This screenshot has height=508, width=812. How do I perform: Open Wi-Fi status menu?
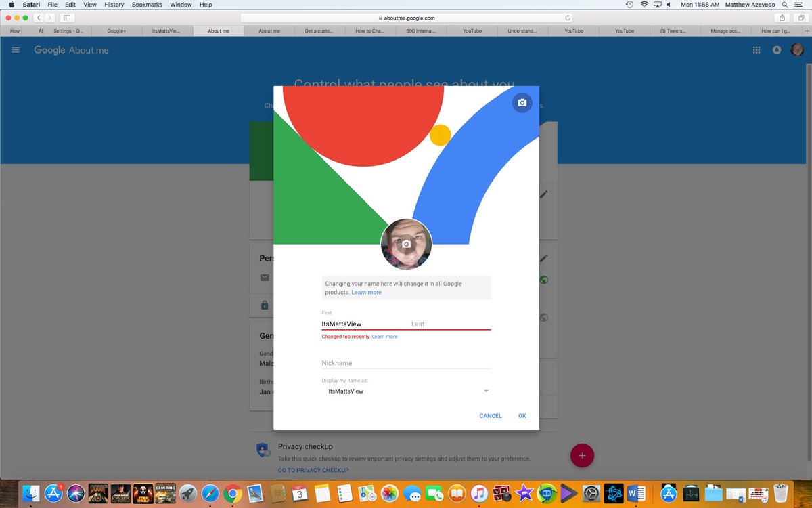tap(644, 5)
